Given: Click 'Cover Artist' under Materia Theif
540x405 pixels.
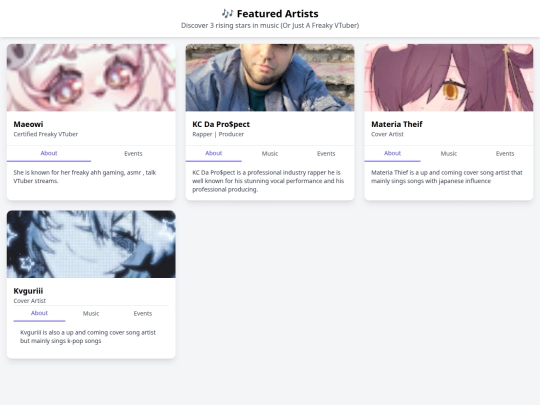Looking at the screenshot, I should tap(387, 134).
